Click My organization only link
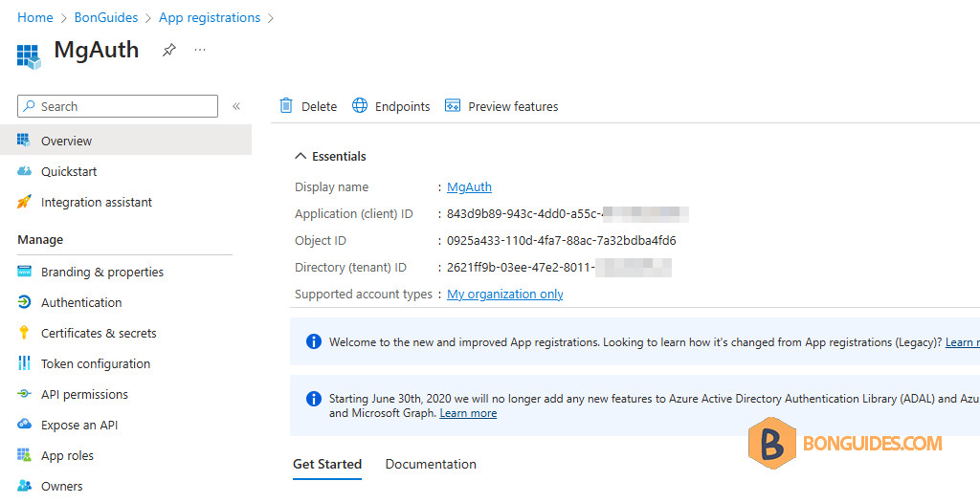980x503 pixels. click(x=505, y=295)
